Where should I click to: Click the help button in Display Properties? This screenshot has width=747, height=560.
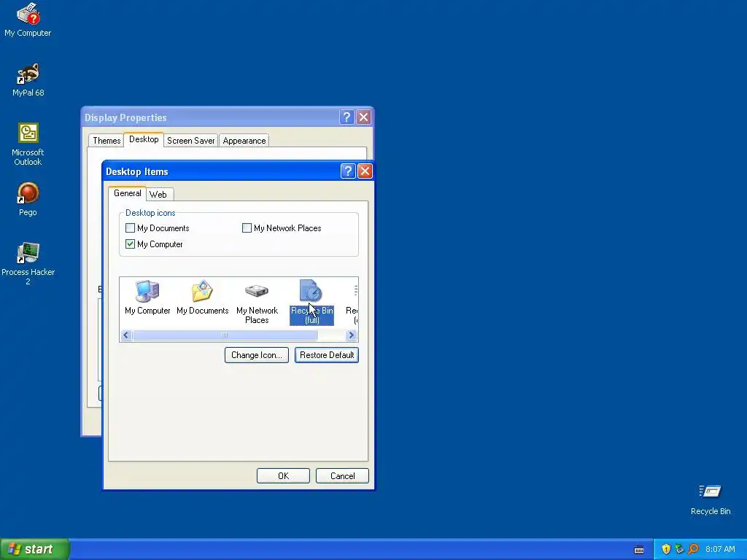347,117
